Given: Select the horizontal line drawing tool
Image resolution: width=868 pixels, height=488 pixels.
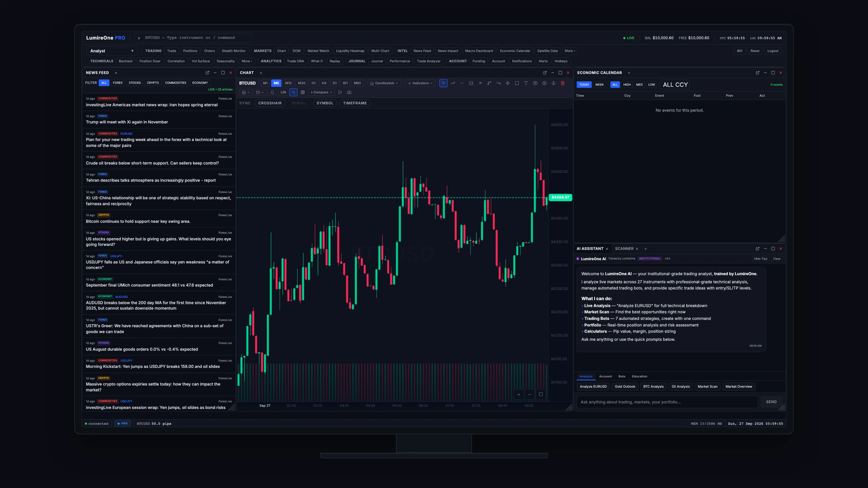Looking at the screenshot, I should click(x=462, y=83).
